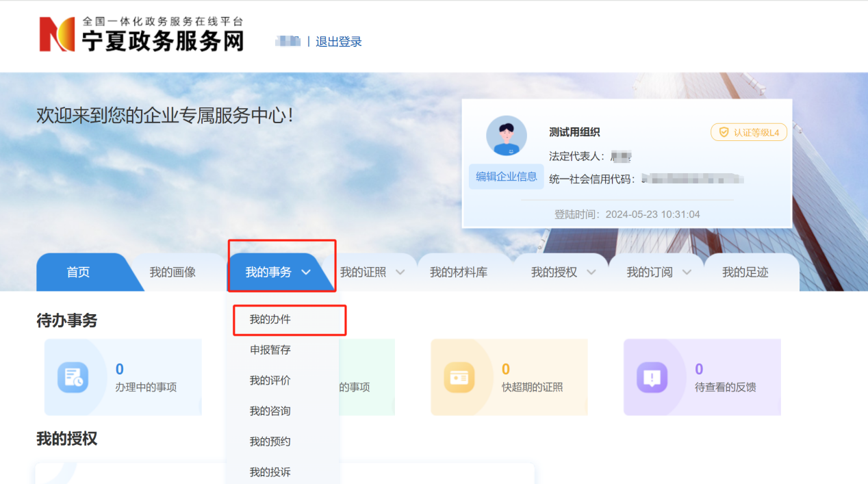The width and height of the screenshot is (868, 484).
Task: Click the user avatar picture
Action: (506, 136)
